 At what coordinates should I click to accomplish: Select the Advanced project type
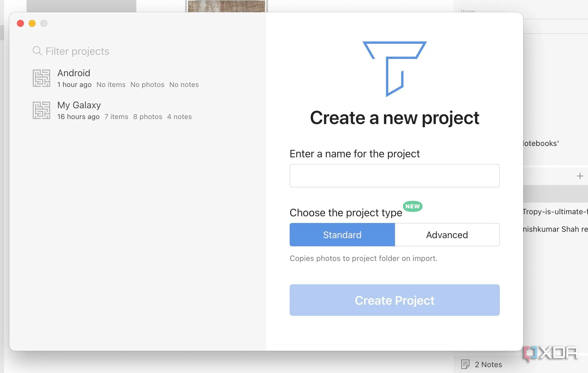click(447, 235)
